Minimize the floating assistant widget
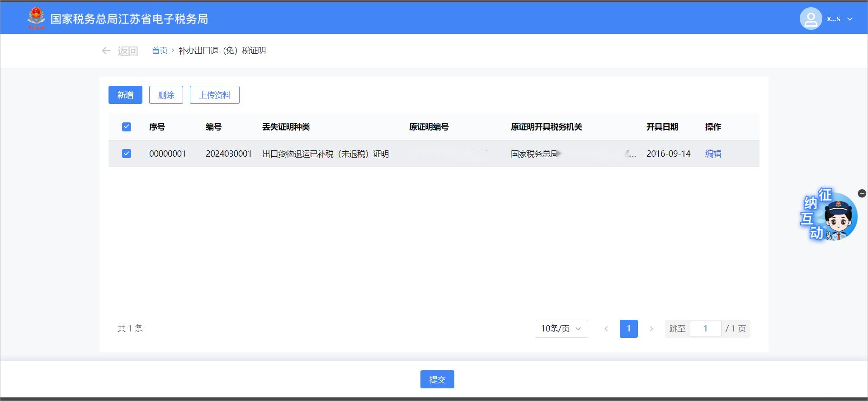868x401 pixels. click(862, 193)
